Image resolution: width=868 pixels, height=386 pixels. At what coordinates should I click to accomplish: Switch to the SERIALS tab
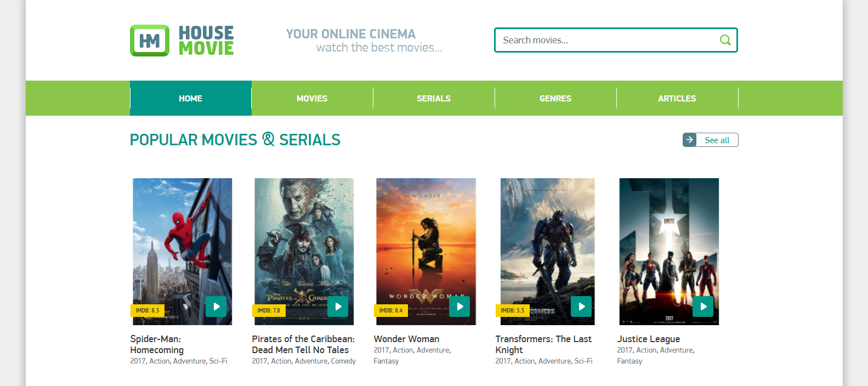[x=434, y=98]
